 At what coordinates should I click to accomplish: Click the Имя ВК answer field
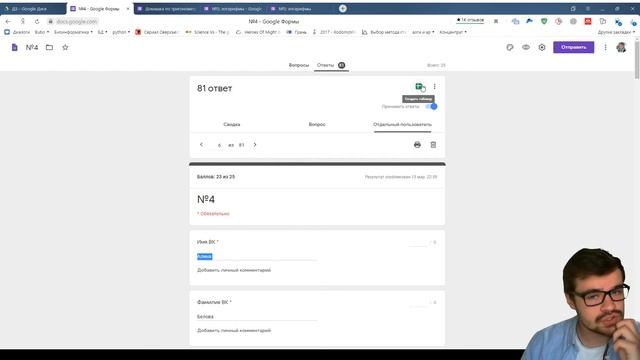[257, 256]
